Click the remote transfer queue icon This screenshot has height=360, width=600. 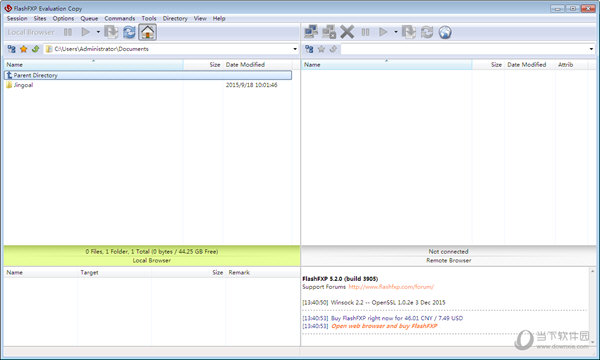(409, 32)
